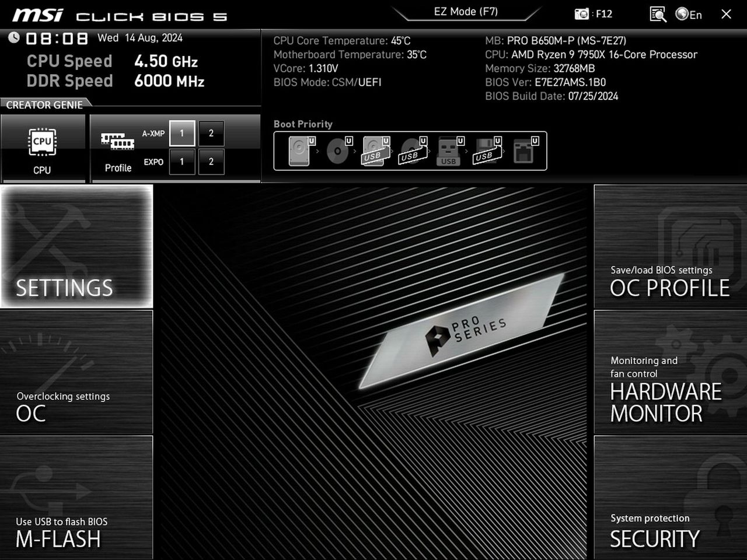Click the BIOS Ver E7E27AMS.1B0 text
The height and width of the screenshot is (560, 747).
click(546, 82)
